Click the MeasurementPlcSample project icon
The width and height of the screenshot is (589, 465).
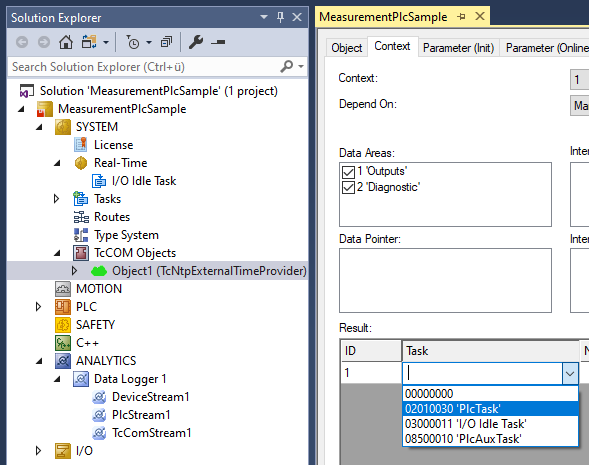(x=45, y=109)
